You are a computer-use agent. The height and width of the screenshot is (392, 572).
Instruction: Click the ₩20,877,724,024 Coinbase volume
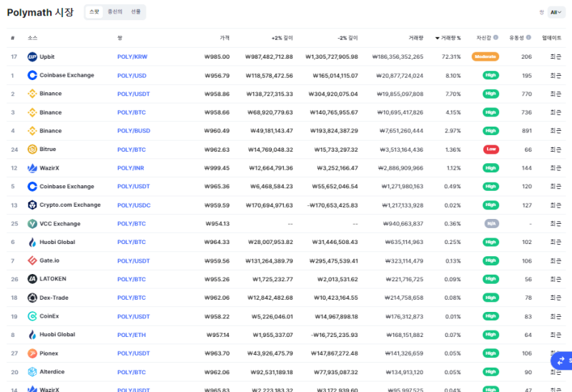(400, 76)
